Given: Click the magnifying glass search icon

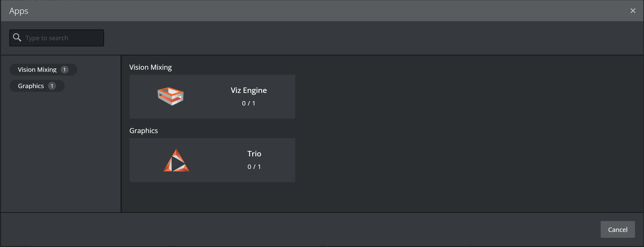Looking at the screenshot, I should coord(17,37).
